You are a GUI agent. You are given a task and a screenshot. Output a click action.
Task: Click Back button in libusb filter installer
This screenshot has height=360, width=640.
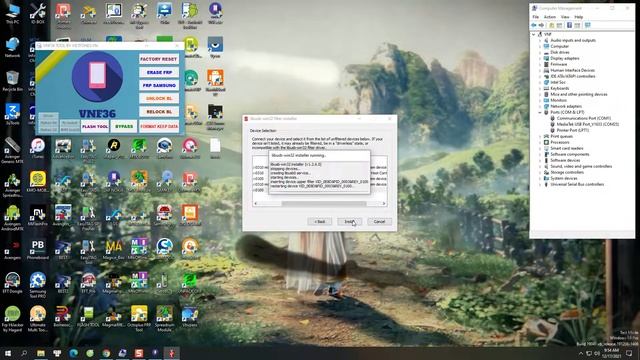pyautogui.click(x=319, y=222)
